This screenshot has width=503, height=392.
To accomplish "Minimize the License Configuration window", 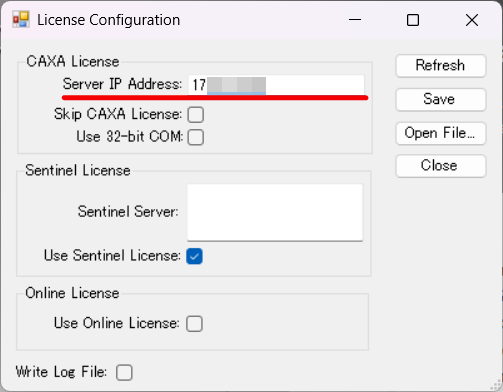I will (x=355, y=20).
